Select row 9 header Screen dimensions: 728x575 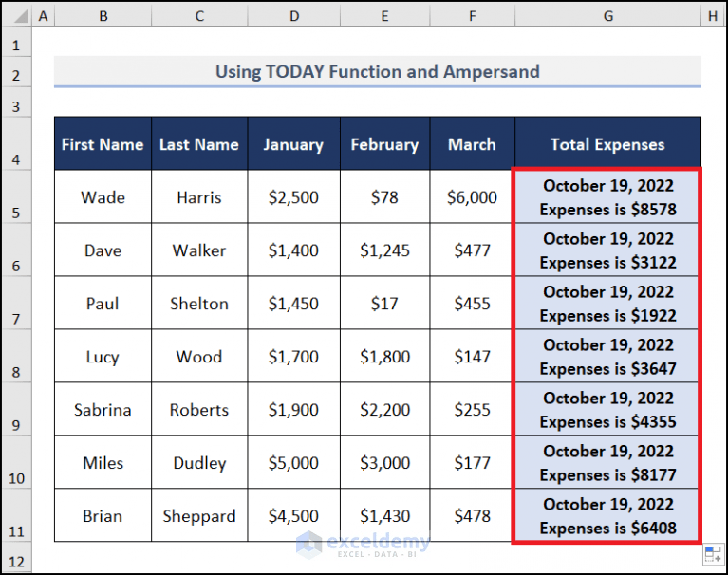[x=16, y=409]
